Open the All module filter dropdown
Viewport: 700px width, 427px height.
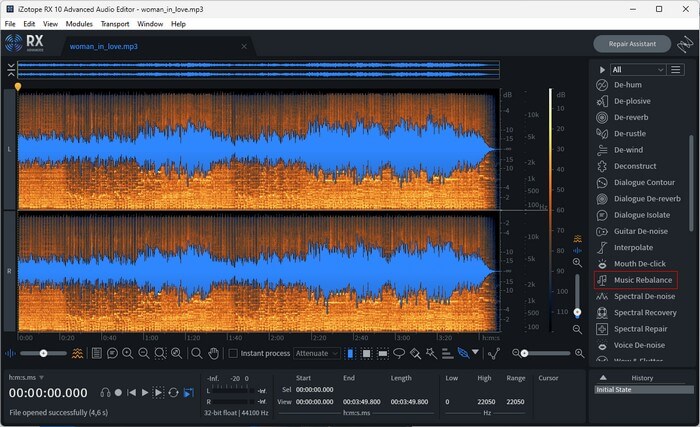pos(638,70)
